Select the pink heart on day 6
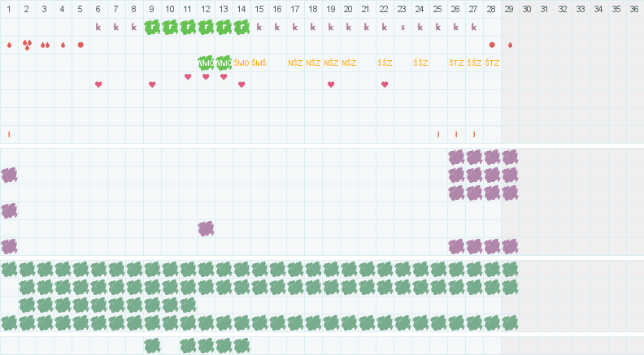Viewport: 644px width, 355px height. tap(98, 84)
